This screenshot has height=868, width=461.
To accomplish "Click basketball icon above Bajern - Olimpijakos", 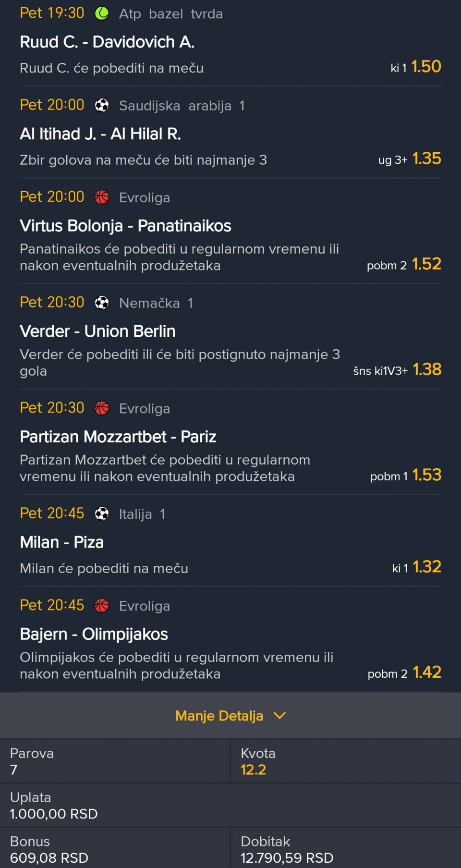I will click(x=102, y=606).
